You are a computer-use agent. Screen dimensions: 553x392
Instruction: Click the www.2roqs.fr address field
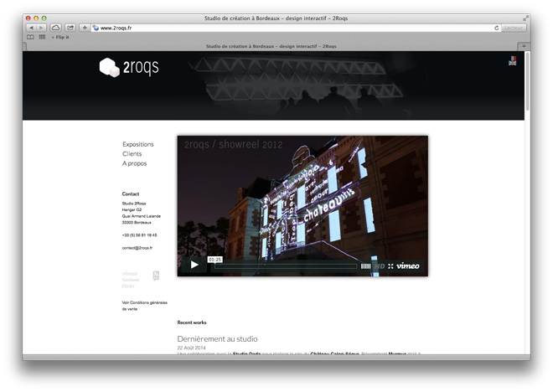[x=292, y=28]
